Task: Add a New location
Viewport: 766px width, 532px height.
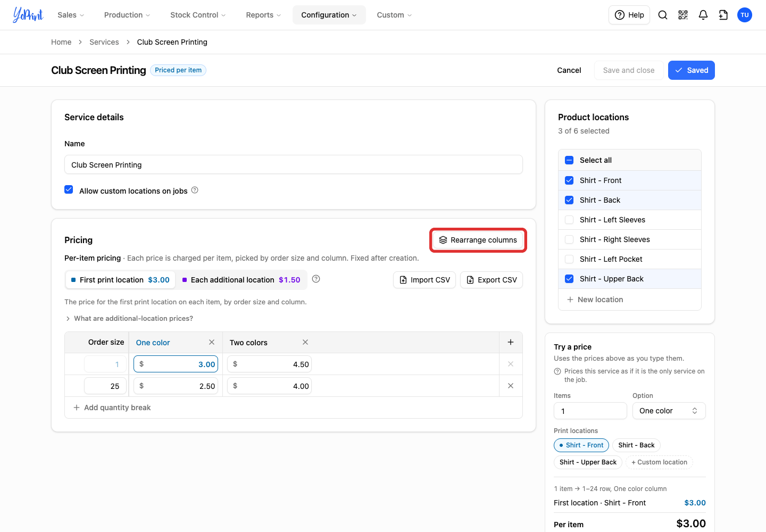Action: [x=595, y=300]
